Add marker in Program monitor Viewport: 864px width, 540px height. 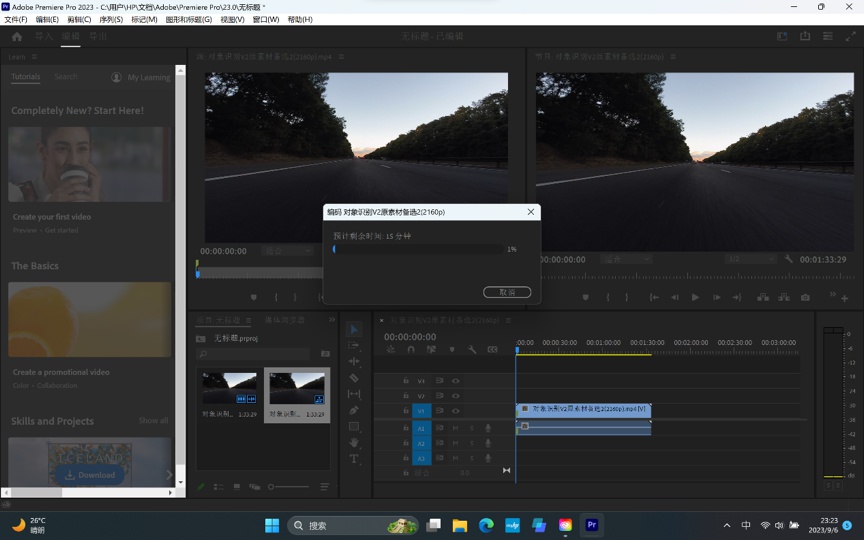point(585,297)
